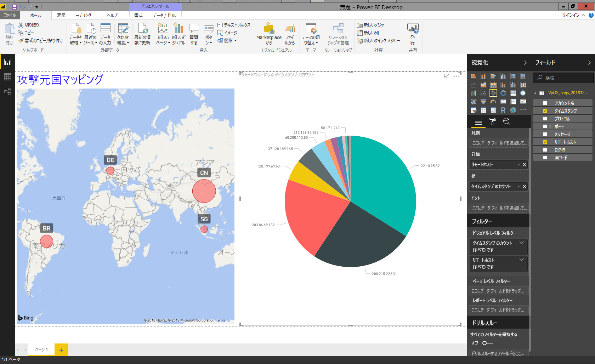Open map Terms link
The height and width of the screenshot is (364, 595).
pos(221,320)
